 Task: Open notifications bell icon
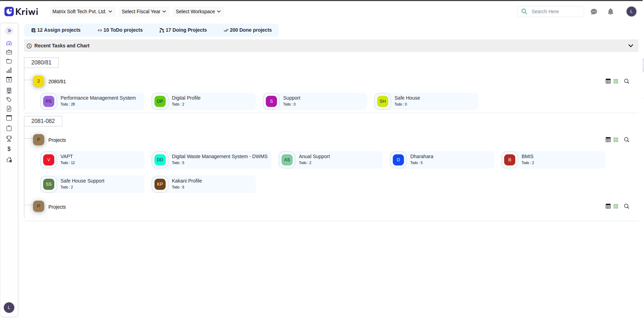coord(610,12)
